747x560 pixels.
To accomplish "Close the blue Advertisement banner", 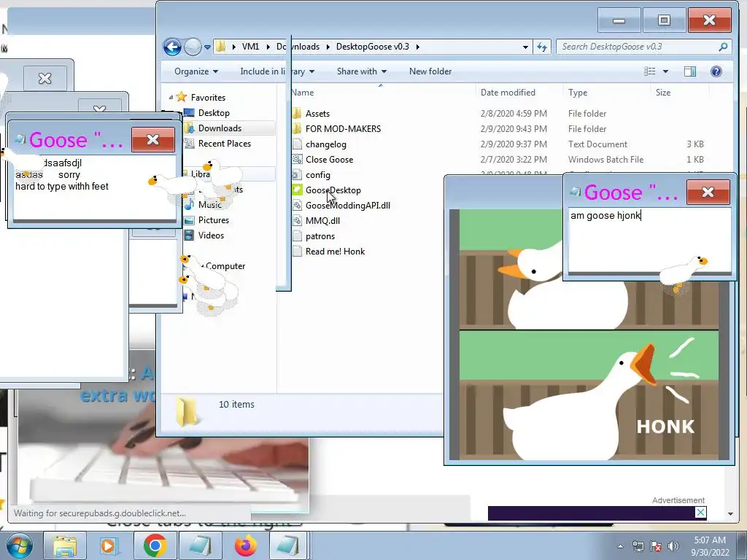I will [700, 513].
